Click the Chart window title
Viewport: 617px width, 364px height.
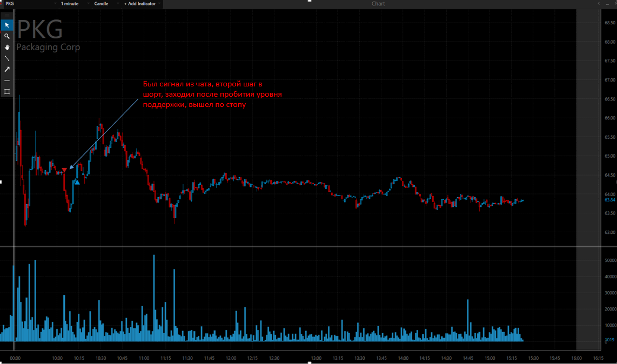tap(378, 4)
